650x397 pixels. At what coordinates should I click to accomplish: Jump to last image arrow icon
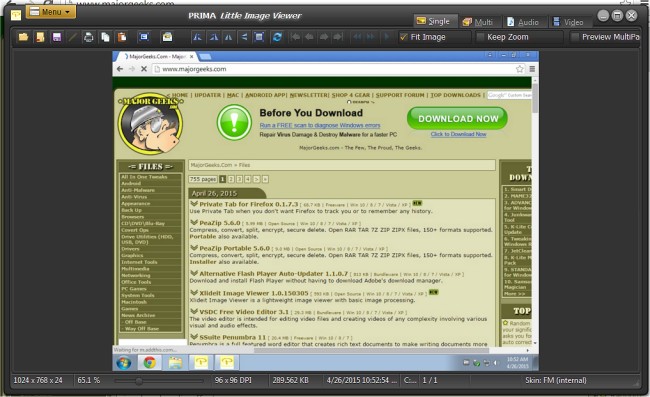[338, 37]
